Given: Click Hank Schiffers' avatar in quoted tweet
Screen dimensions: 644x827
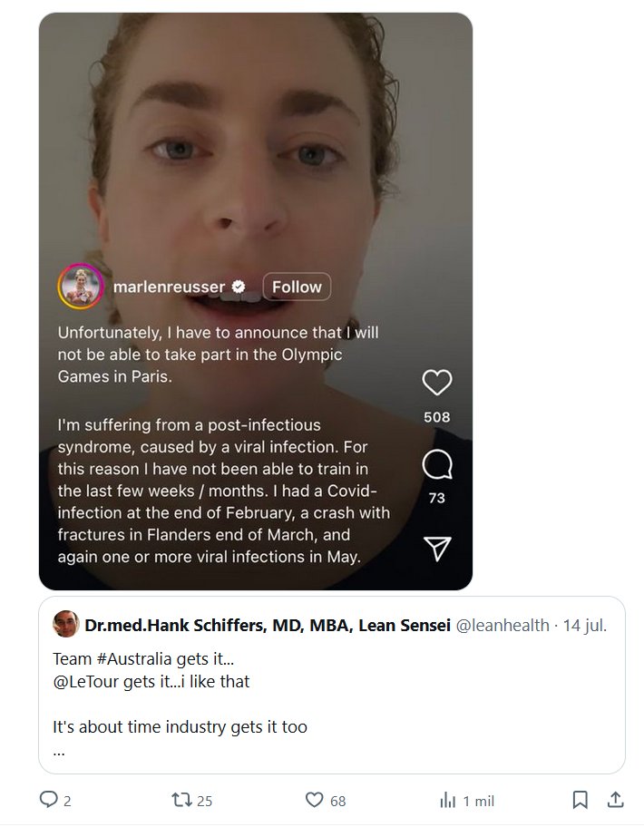Looking at the screenshot, I should (65, 625).
